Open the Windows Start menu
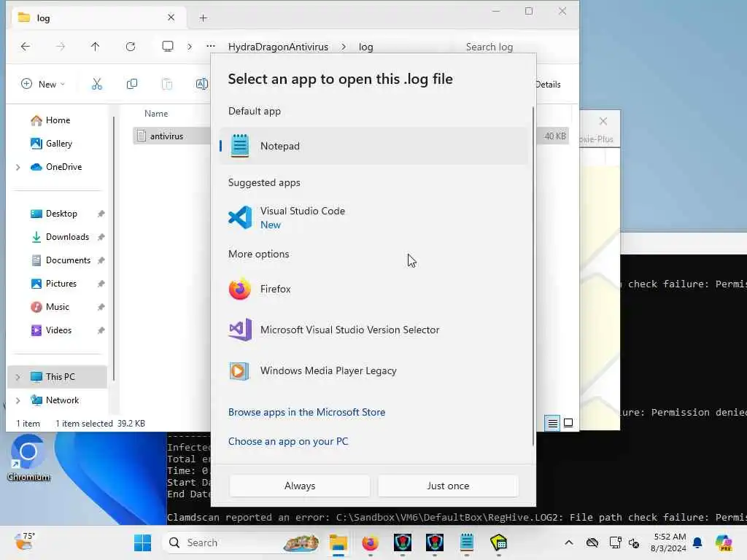The width and height of the screenshot is (747, 560). pyautogui.click(x=142, y=542)
